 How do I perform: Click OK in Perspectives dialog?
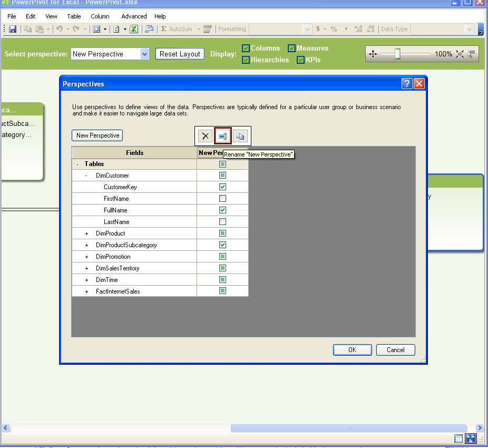pos(353,349)
